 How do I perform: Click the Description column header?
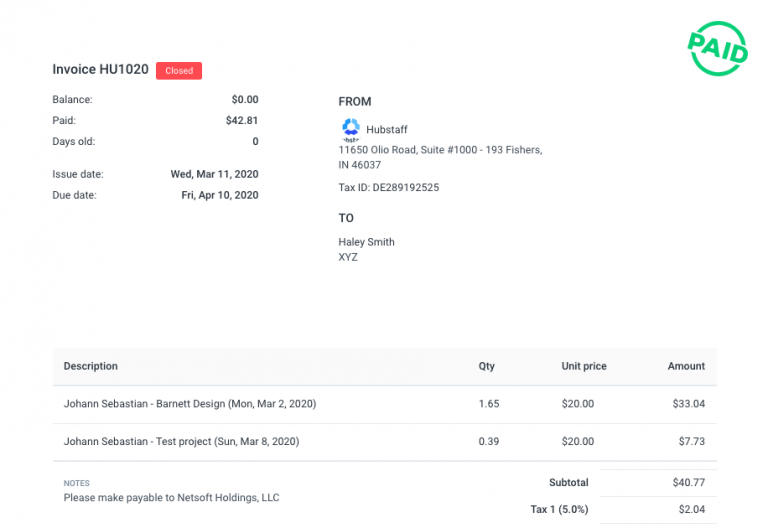tap(91, 366)
